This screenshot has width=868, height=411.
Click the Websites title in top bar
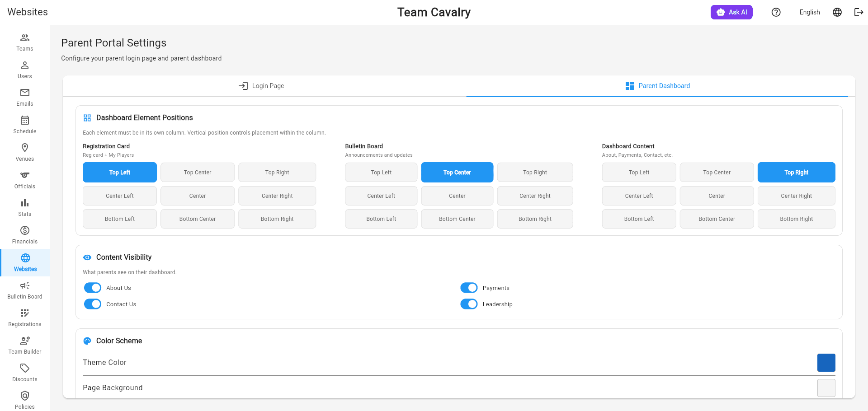[x=28, y=12]
